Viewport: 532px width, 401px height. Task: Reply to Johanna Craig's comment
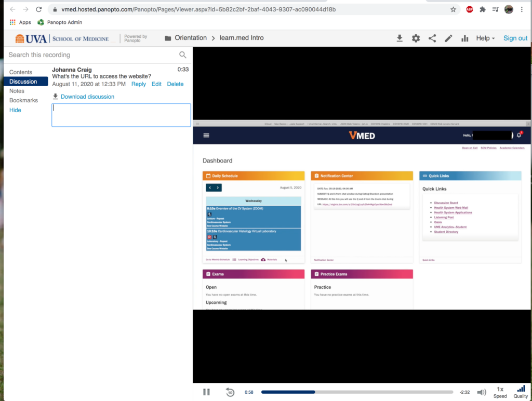[x=138, y=84]
